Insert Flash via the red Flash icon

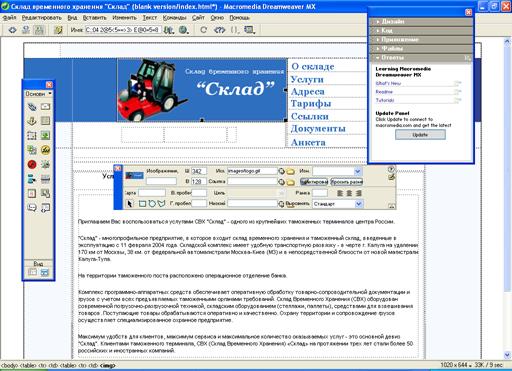tap(32, 164)
